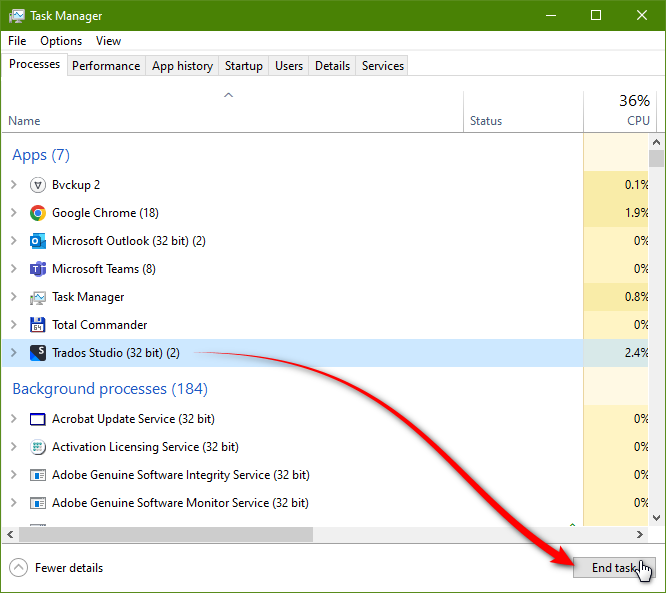Switch to the Services tab
Image resolution: width=666 pixels, height=593 pixels.
383,66
